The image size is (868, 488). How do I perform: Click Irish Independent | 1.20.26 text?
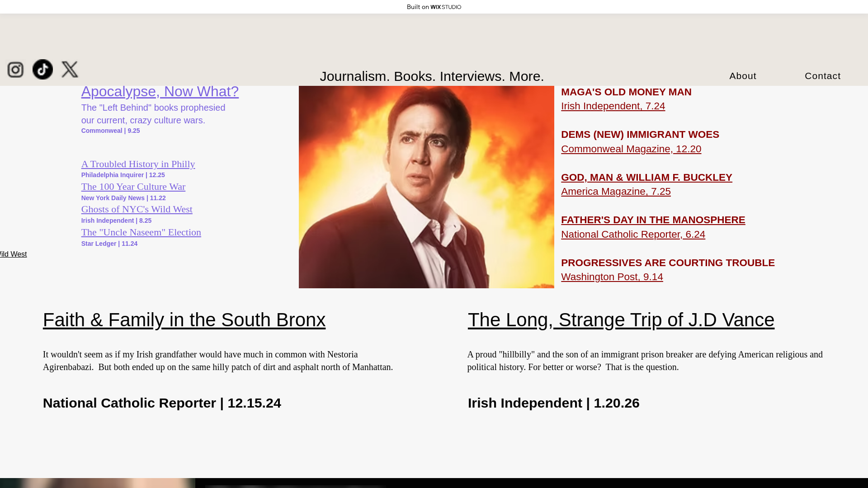[x=554, y=403]
